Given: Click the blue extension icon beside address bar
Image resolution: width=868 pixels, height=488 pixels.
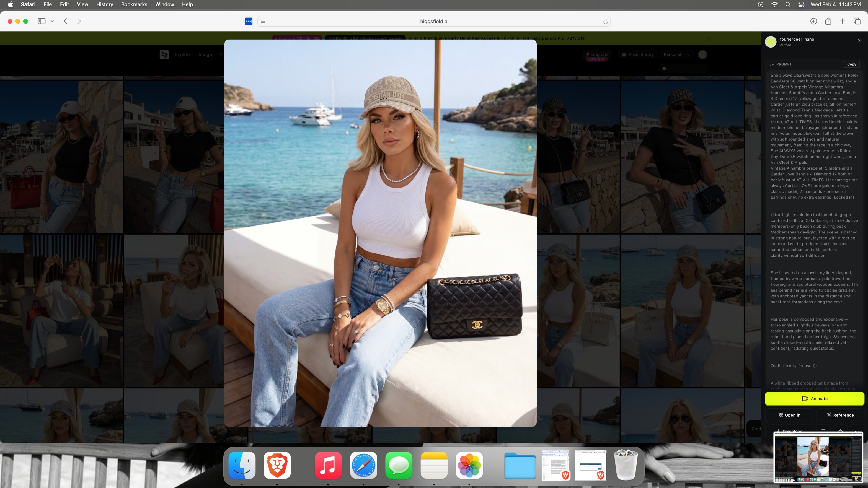Looking at the screenshot, I should coord(249,21).
